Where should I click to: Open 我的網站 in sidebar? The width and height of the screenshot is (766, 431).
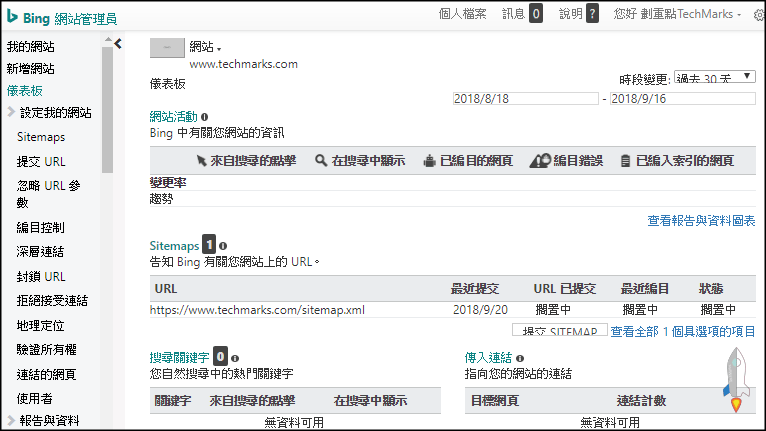pyautogui.click(x=30, y=47)
